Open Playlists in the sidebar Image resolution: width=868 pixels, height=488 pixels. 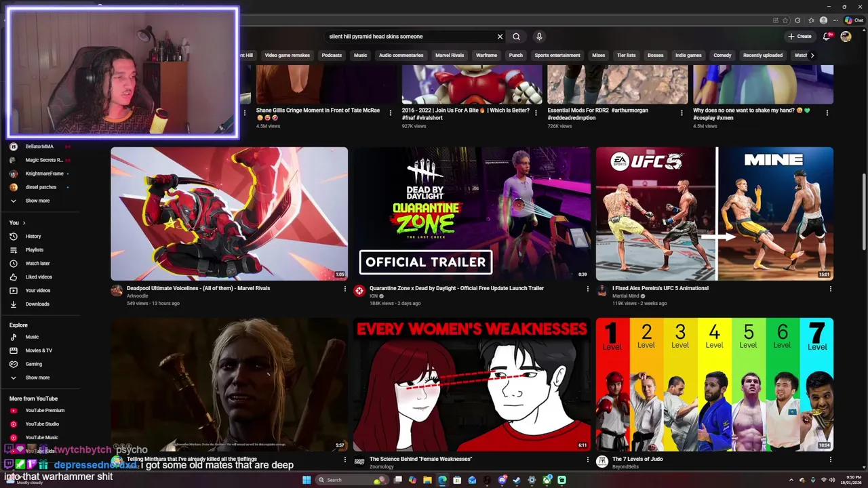(x=34, y=249)
